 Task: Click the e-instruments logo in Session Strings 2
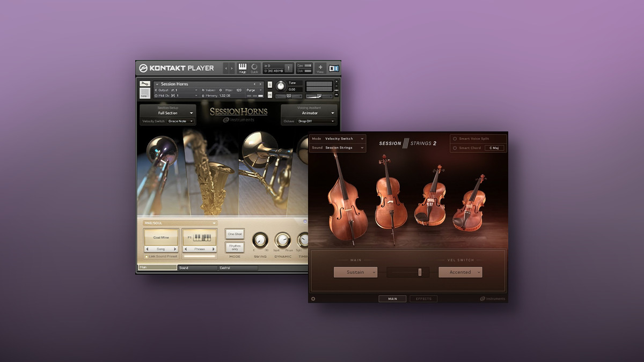[493, 299]
